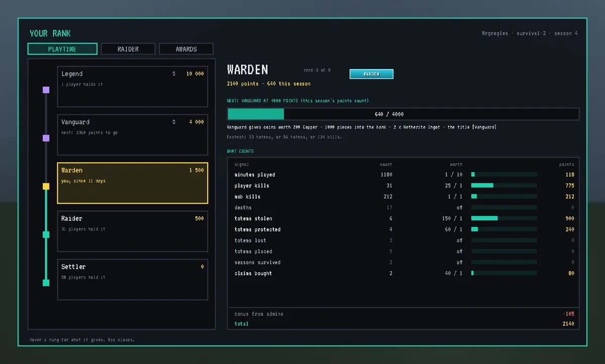This screenshot has width=605, height=364.
Task: Select the Settler rank card
Action: coord(133,279)
